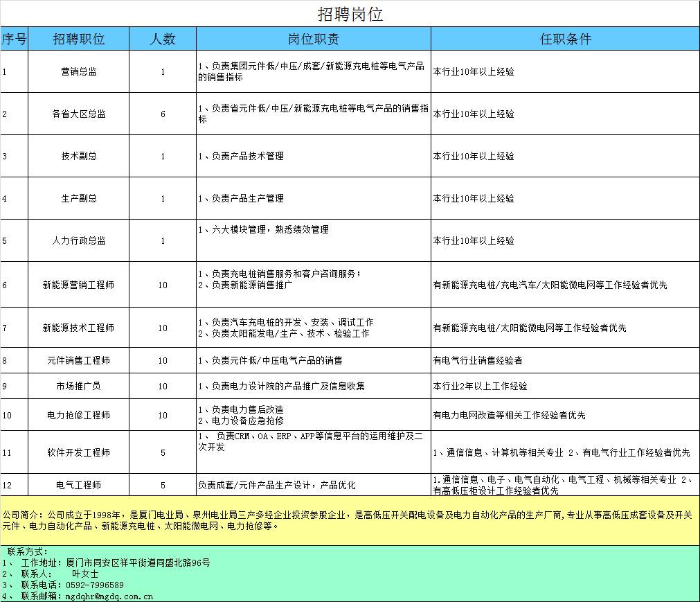Select the 序号 column header
Screen dimensions: 700x602
tap(14, 39)
